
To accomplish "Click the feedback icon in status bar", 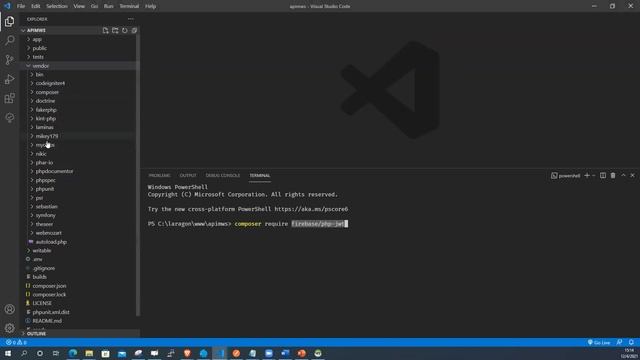I will coord(620,342).
